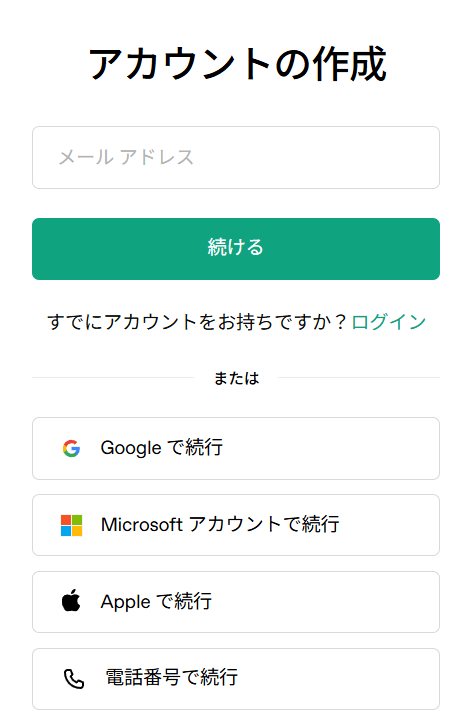Click the green 続ける continue button
Image resolution: width=467 pixels, height=724 pixels.
(236, 249)
